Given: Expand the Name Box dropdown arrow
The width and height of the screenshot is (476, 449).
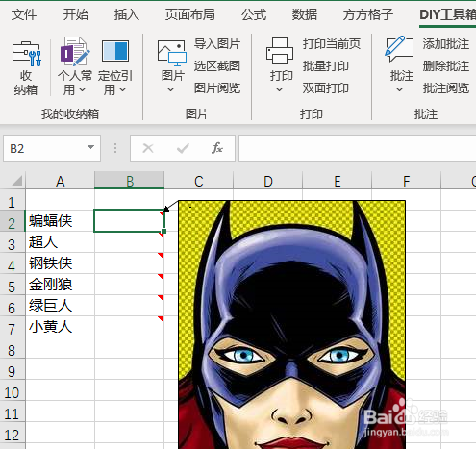Looking at the screenshot, I should pyautogui.click(x=90, y=147).
